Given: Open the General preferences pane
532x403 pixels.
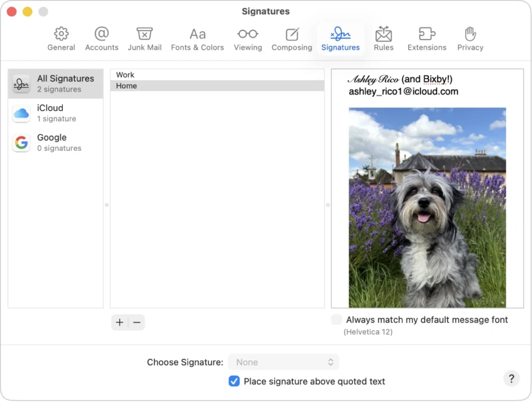Looking at the screenshot, I should (61, 38).
